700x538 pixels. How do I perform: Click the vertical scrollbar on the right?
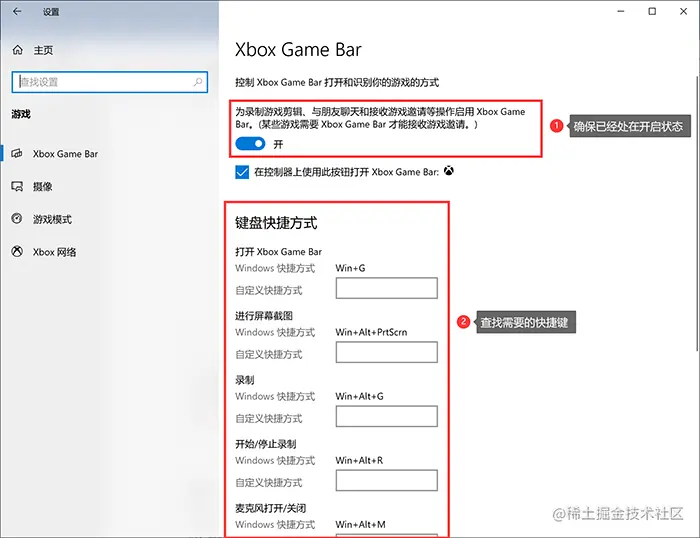pos(697,213)
